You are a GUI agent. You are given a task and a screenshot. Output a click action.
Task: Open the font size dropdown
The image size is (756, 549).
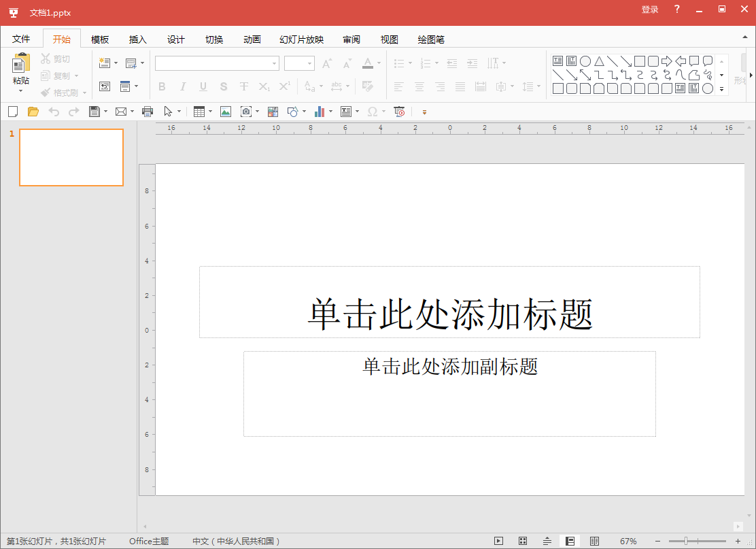pos(310,64)
